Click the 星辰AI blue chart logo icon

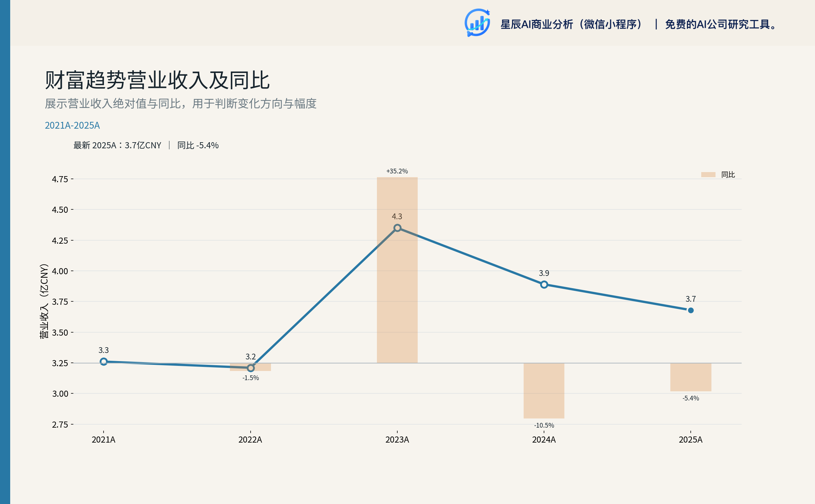pos(477,23)
